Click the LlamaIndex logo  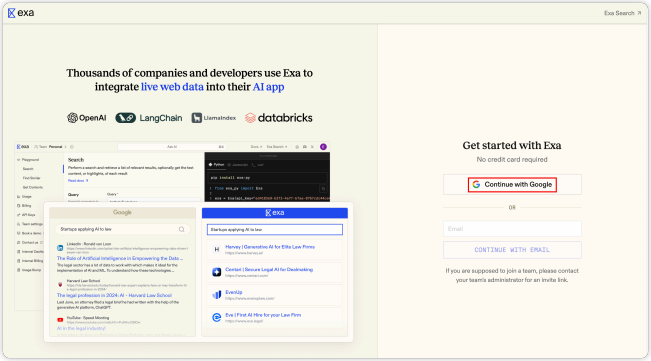coord(213,118)
